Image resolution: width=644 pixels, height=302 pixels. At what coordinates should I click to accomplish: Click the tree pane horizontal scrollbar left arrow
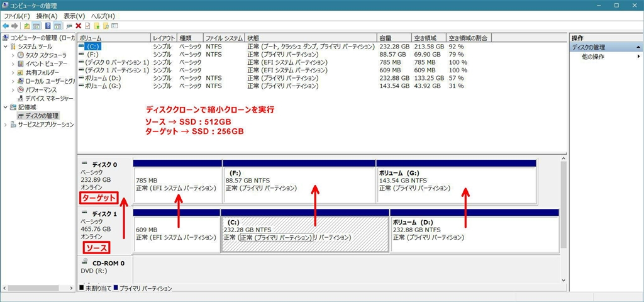point(5,288)
